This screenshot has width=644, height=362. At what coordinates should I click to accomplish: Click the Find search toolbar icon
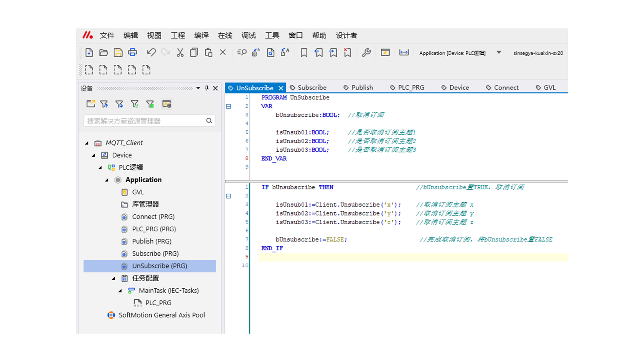(x=241, y=53)
